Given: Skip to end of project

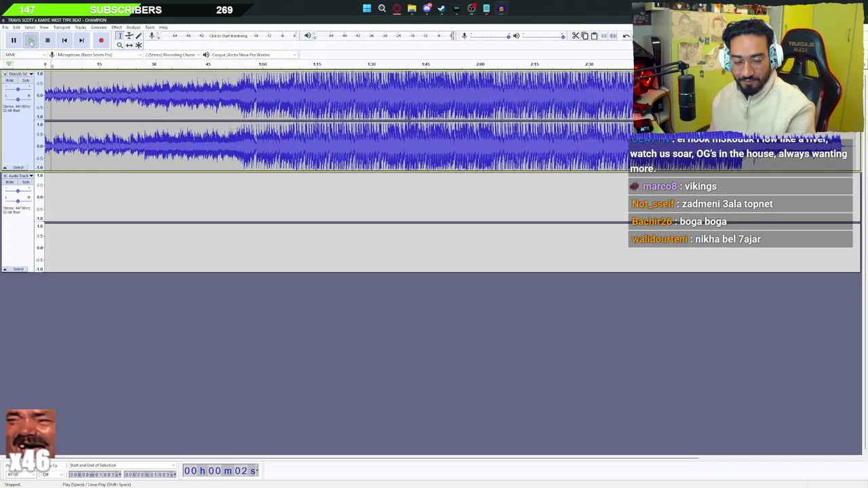Looking at the screenshot, I should pyautogui.click(x=81, y=40).
